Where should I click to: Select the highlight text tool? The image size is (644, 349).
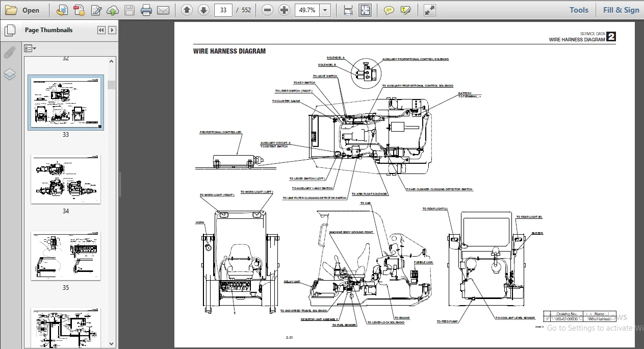click(x=406, y=10)
